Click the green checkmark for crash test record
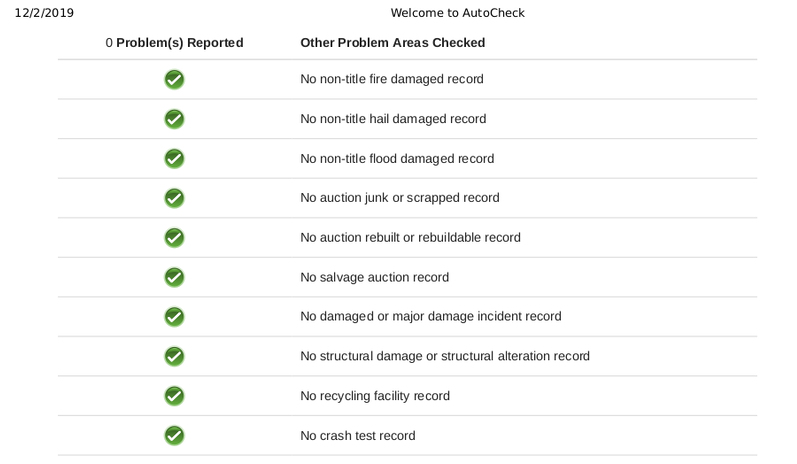The image size is (797, 464). (x=174, y=436)
